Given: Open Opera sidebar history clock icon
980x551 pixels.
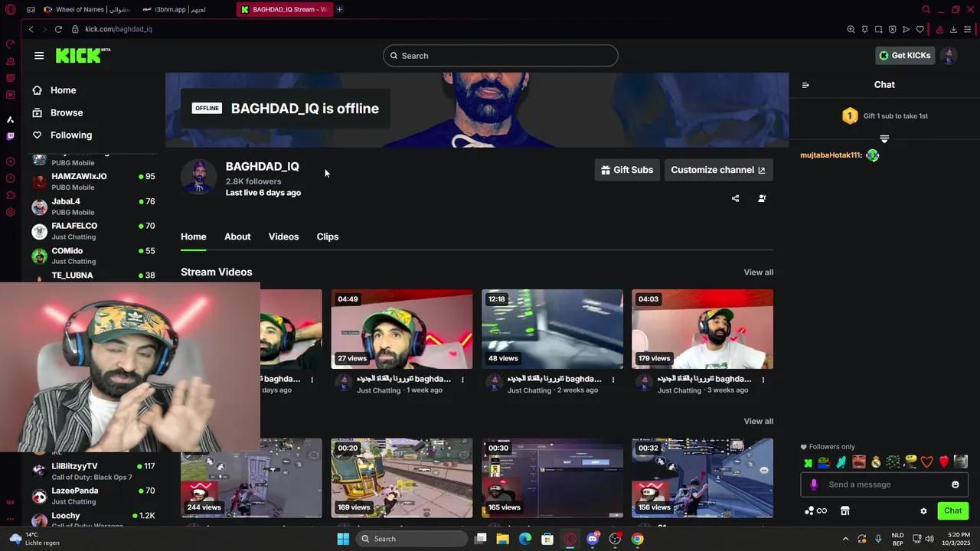Looking at the screenshot, I should (10, 178).
